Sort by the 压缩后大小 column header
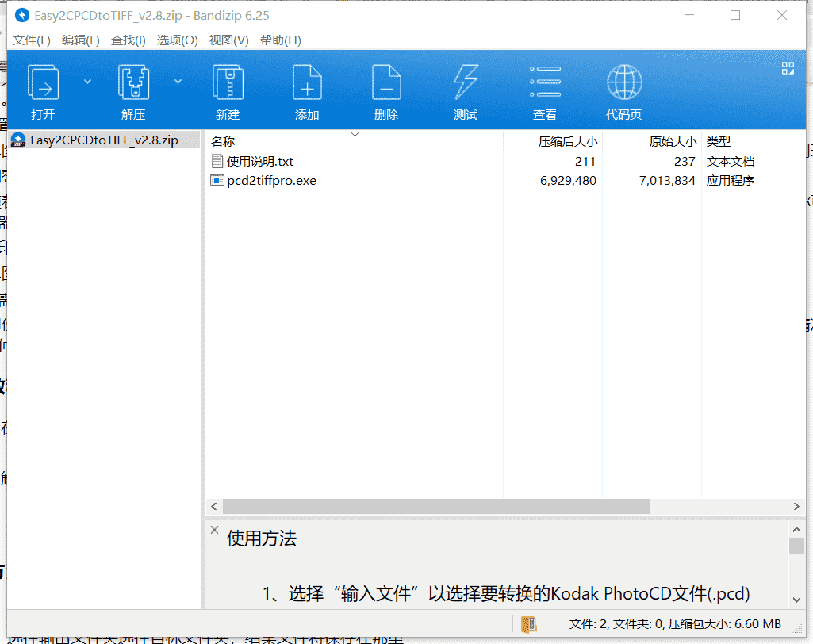This screenshot has width=813, height=644. point(568,141)
